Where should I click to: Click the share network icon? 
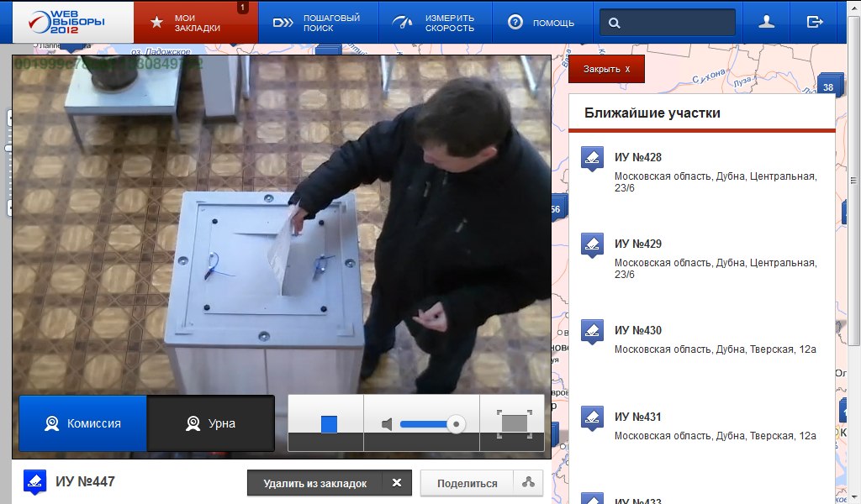click(x=528, y=483)
